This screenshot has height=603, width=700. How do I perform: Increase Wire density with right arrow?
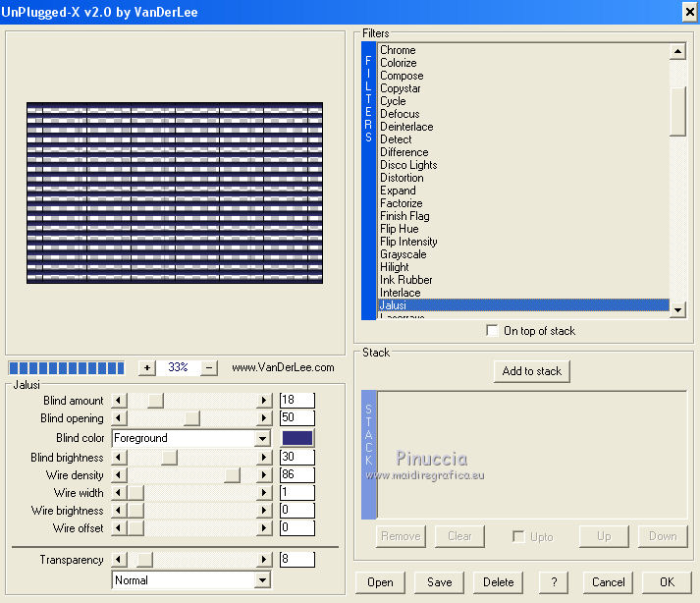click(x=264, y=474)
